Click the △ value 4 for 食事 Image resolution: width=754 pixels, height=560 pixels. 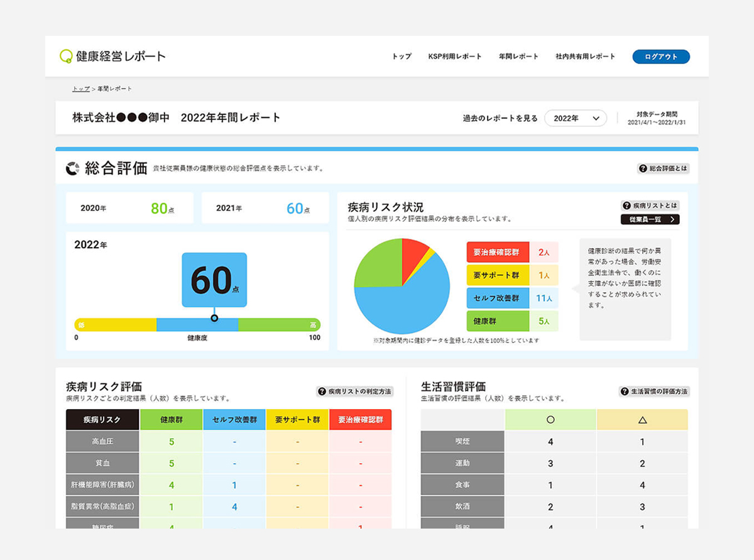click(x=642, y=485)
